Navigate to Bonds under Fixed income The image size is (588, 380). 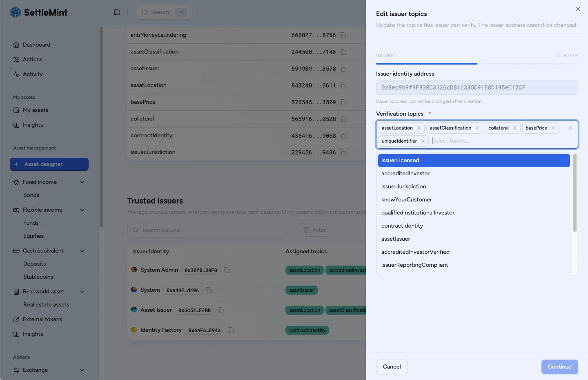point(31,195)
